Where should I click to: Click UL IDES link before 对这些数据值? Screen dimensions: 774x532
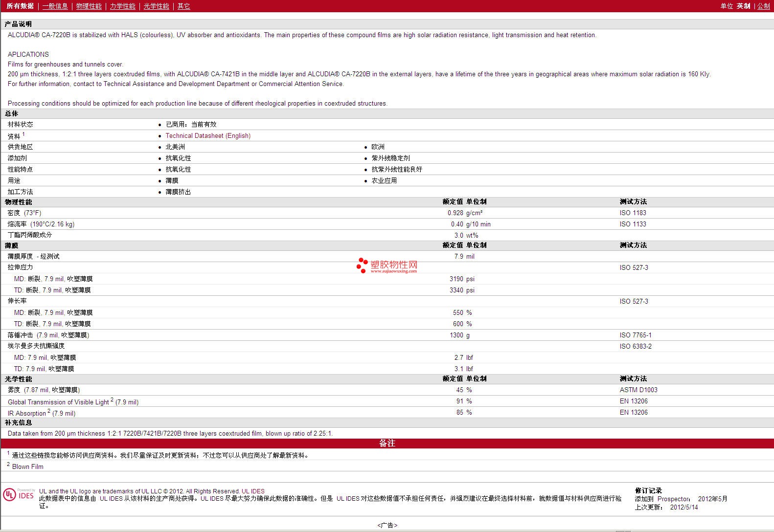click(348, 498)
